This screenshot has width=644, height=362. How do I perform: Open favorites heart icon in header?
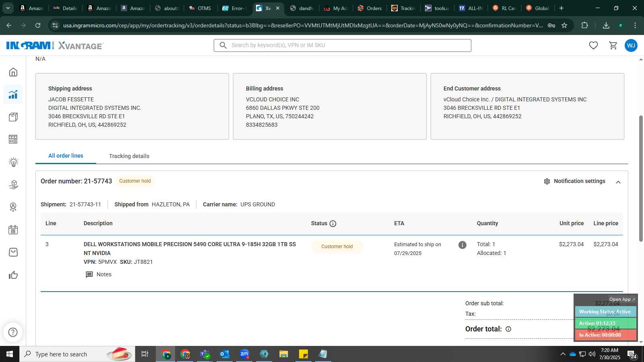[593, 45]
